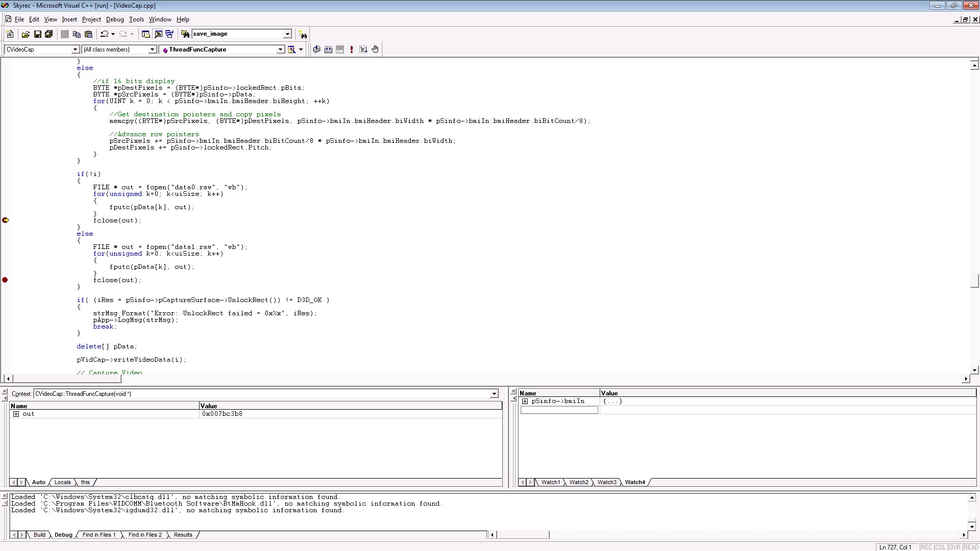This screenshot has width=980, height=551.
Task: Open the ThreadFuncCapture member dropdown
Action: pyautogui.click(x=280, y=49)
